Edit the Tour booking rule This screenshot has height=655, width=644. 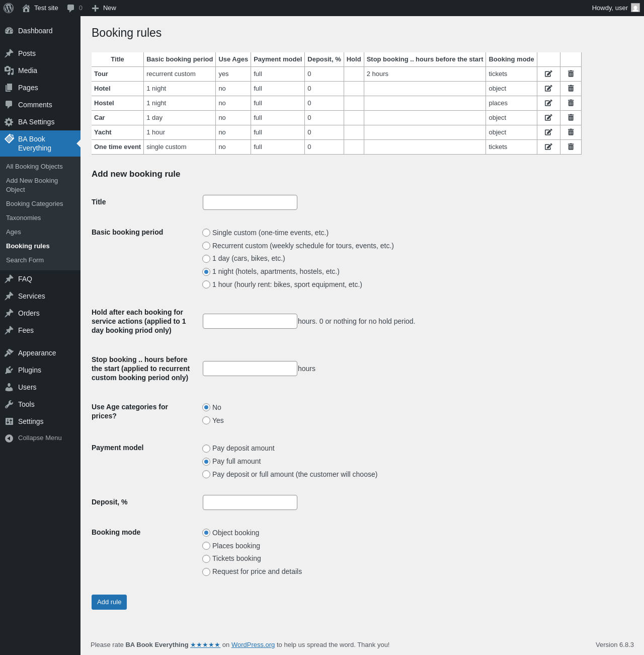pyautogui.click(x=548, y=74)
